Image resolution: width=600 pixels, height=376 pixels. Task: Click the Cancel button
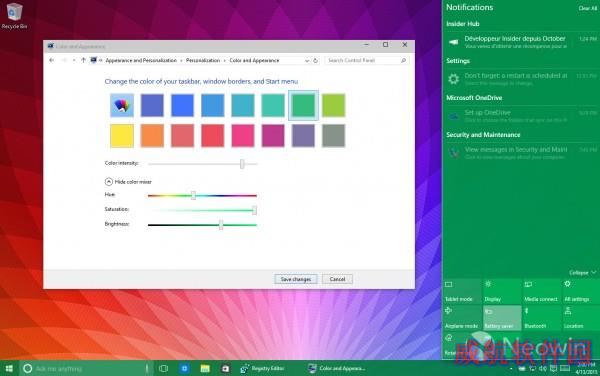[x=337, y=279]
